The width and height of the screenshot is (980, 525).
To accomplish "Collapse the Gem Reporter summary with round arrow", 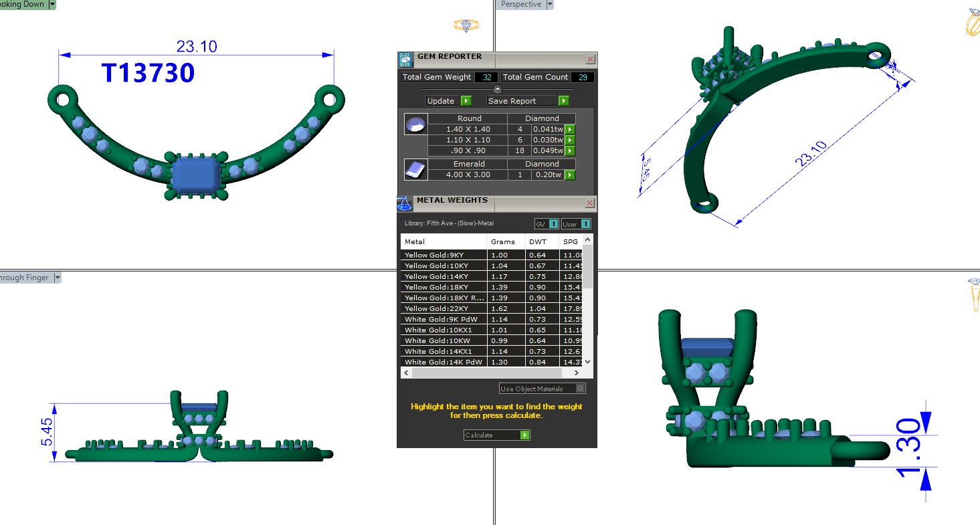I will tap(497, 89).
